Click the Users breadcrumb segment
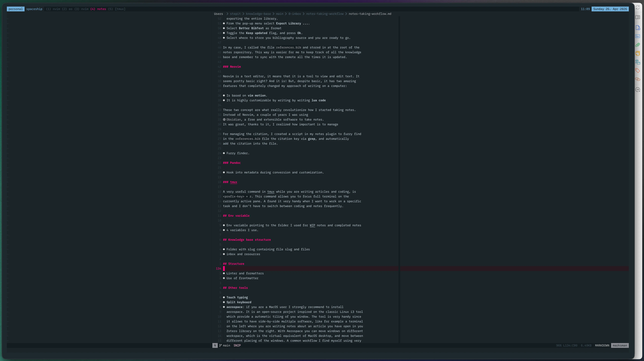Screen dimensions: 644x361 (x=218, y=14)
